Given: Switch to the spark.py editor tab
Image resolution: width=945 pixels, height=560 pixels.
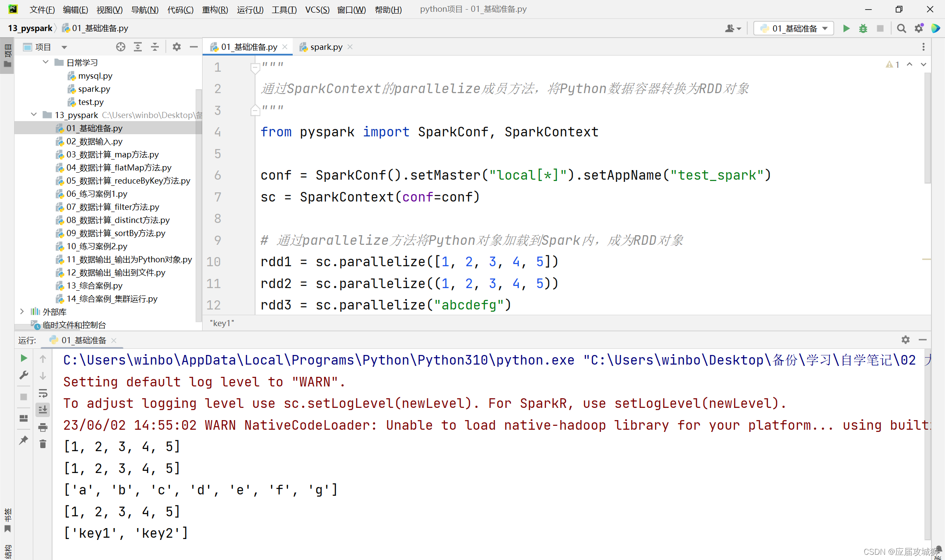Looking at the screenshot, I should coord(325,47).
